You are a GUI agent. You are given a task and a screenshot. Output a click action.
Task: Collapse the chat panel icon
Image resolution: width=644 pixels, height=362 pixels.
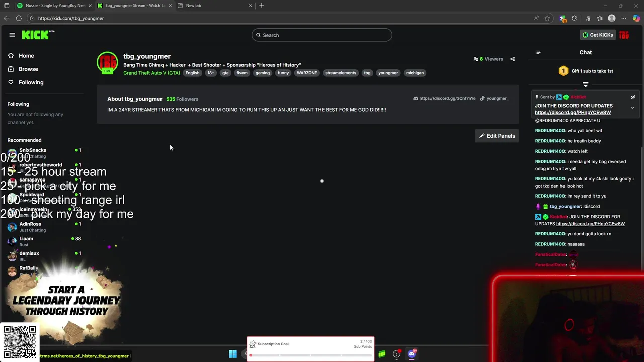538,52
